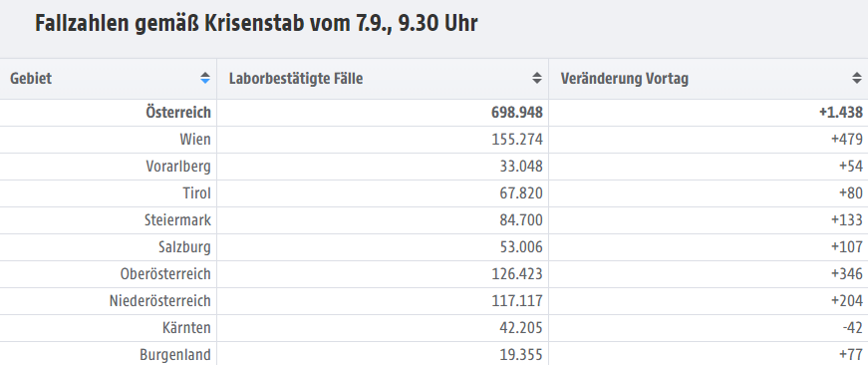Select the Gebiet column header
The image size is (868, 365).
(108, 79)
